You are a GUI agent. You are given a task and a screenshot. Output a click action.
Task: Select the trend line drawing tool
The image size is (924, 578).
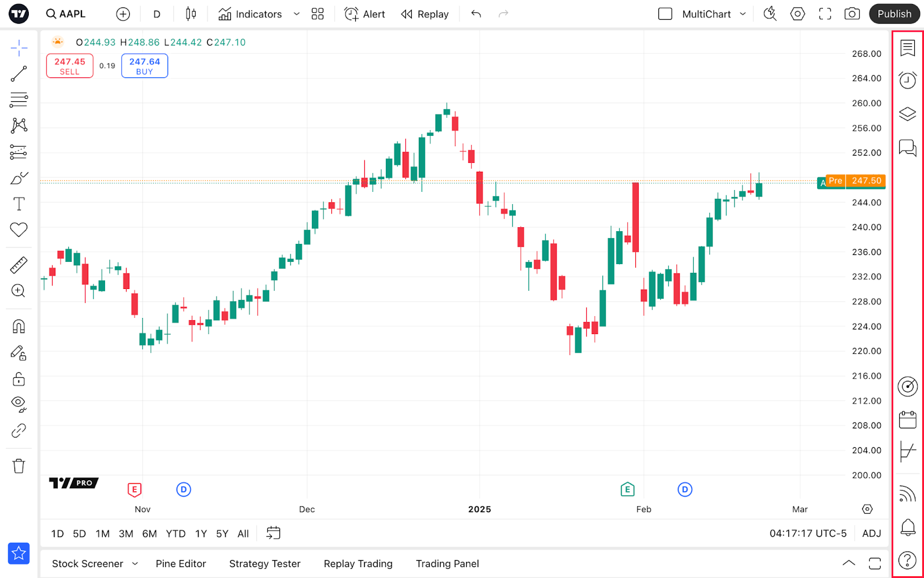[18, 74]
